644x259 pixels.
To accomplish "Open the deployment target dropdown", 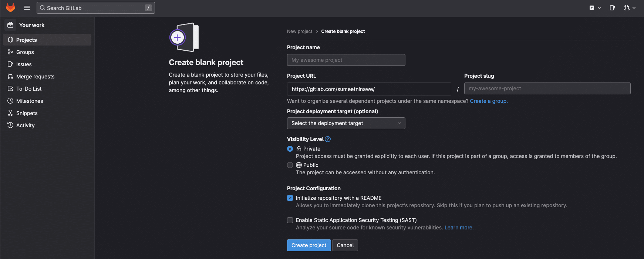I will click(346, 123).
